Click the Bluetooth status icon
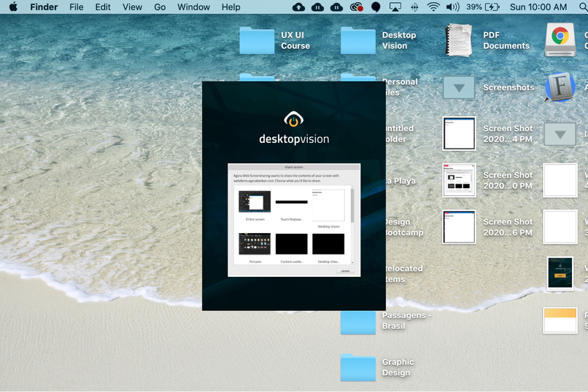Image resolution: width=588 pixels, height=392 pixels. click(x=414, y=7)
